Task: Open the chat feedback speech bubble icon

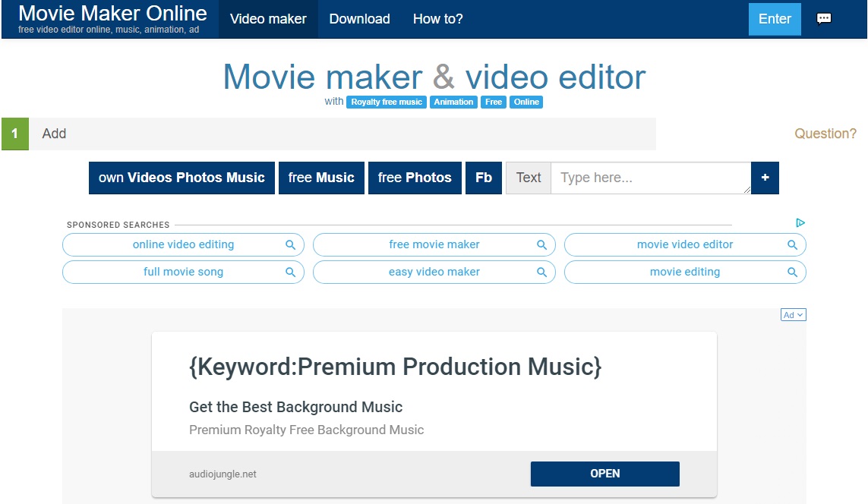Action: pyautogui.click(x=824, y=19)
